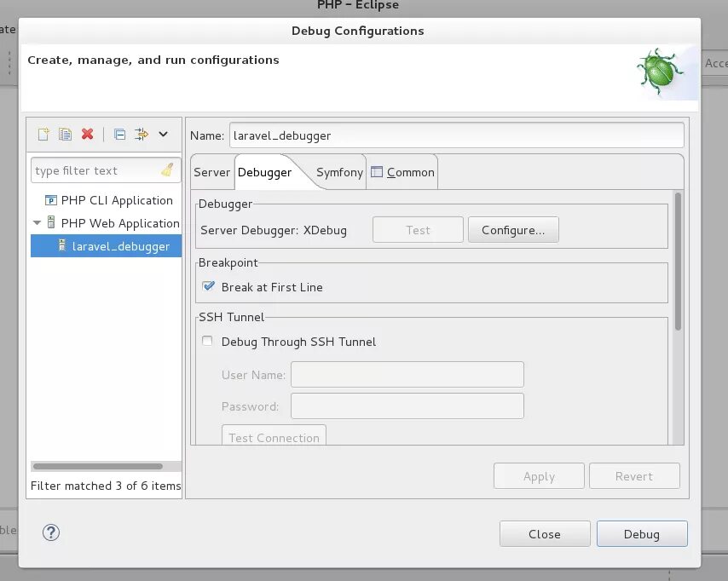Open the debugger Configure... button
Screen dimensions: 728x581
click(x=513, y=230)
